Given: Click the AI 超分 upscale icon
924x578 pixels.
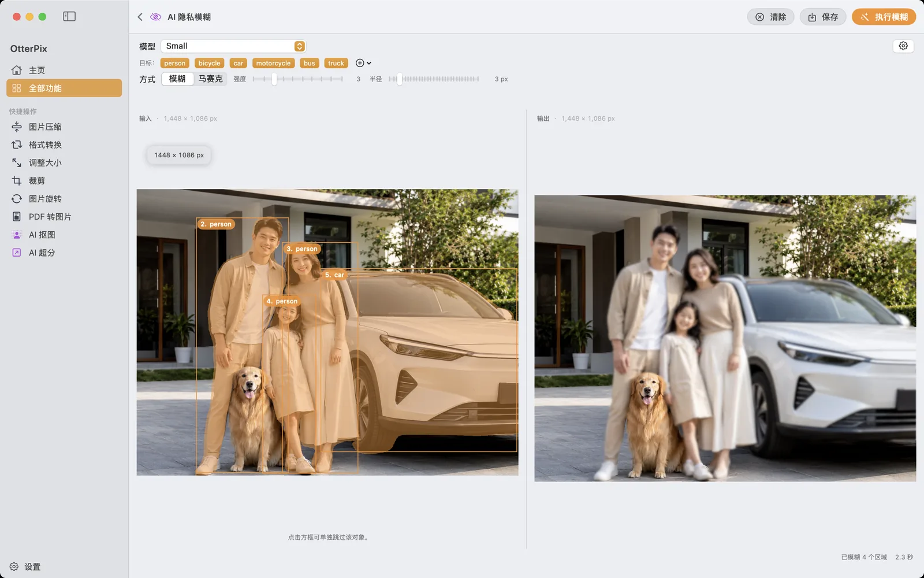Looking at the screenshot, I should [x=17, y=253].
